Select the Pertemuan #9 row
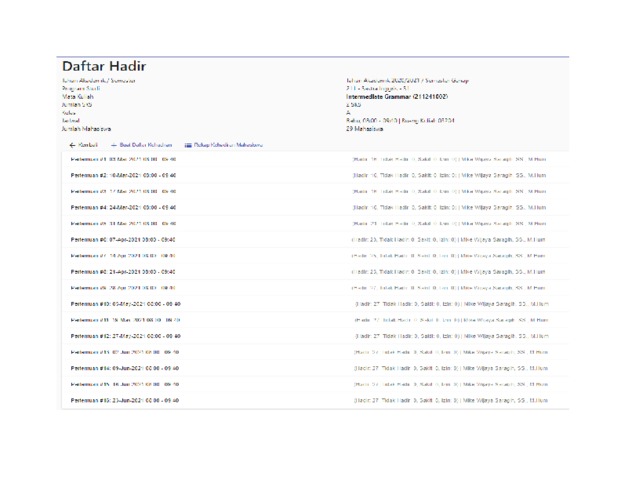Image resolution: width=621 pixels, height=480 pixels. pos(125,287)
